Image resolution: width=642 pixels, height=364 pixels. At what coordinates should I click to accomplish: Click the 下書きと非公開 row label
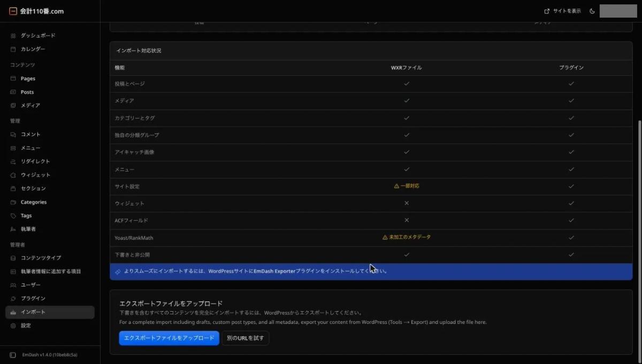click(132, 255)
